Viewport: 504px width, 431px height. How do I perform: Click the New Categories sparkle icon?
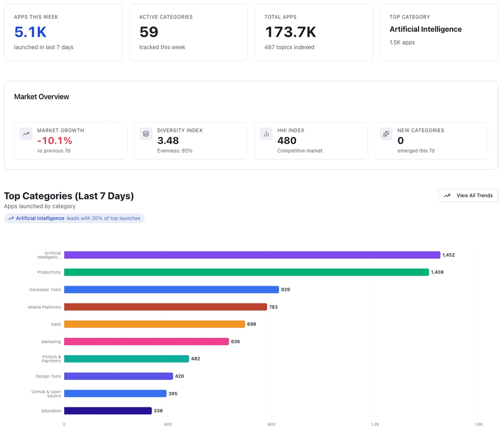(x=386, y=134)
